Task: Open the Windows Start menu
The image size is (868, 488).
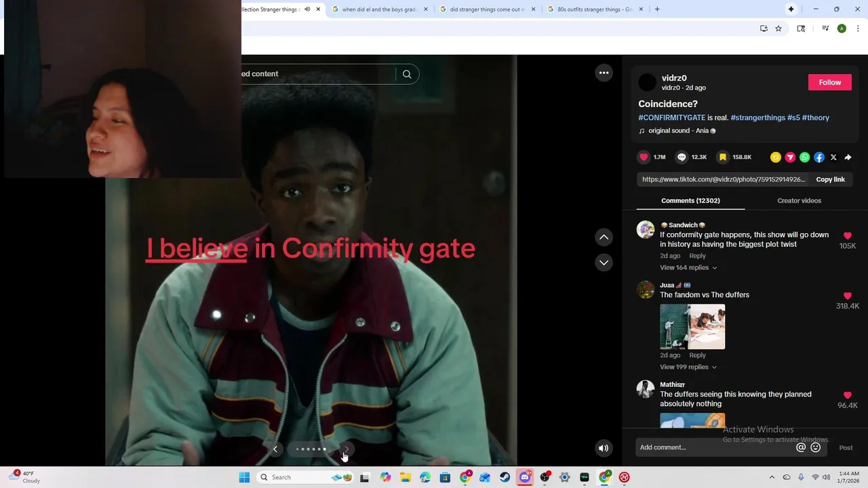Action: (244, 477)
